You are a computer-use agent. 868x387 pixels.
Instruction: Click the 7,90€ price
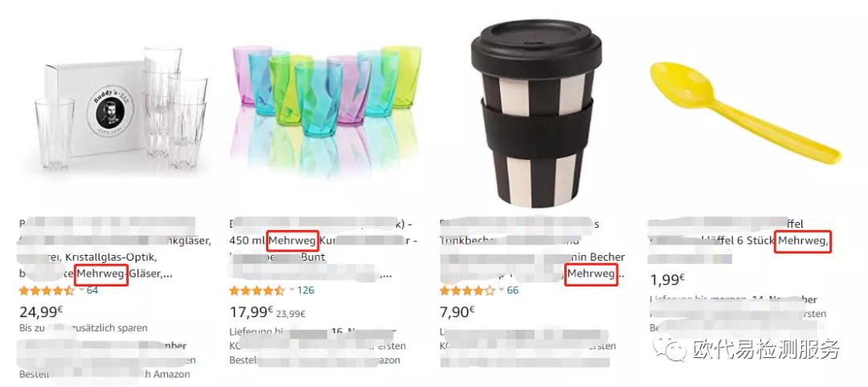point(457,311)
